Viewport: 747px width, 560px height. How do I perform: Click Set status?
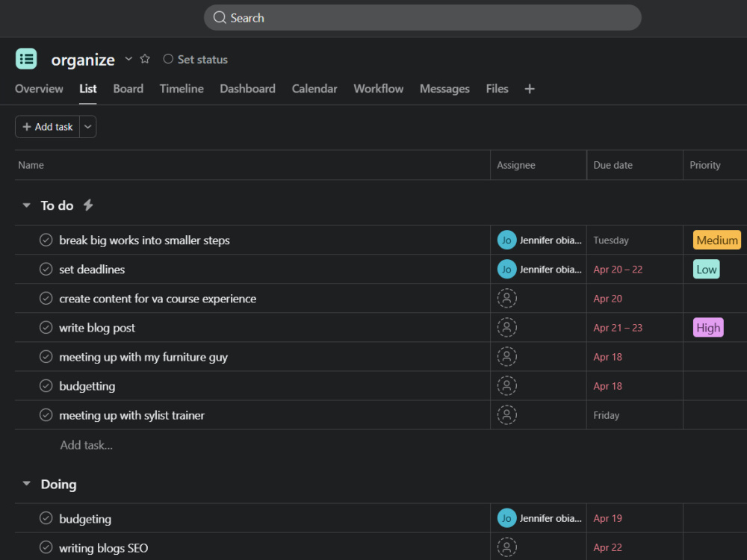[202, 60]
